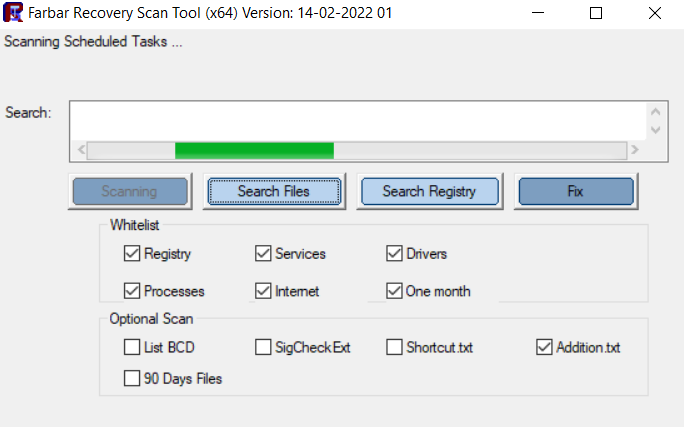The height and width of the screenshot is (427, 684).
Task: Uncheck the Addition.txt checkbox
Action: (544, 347)
